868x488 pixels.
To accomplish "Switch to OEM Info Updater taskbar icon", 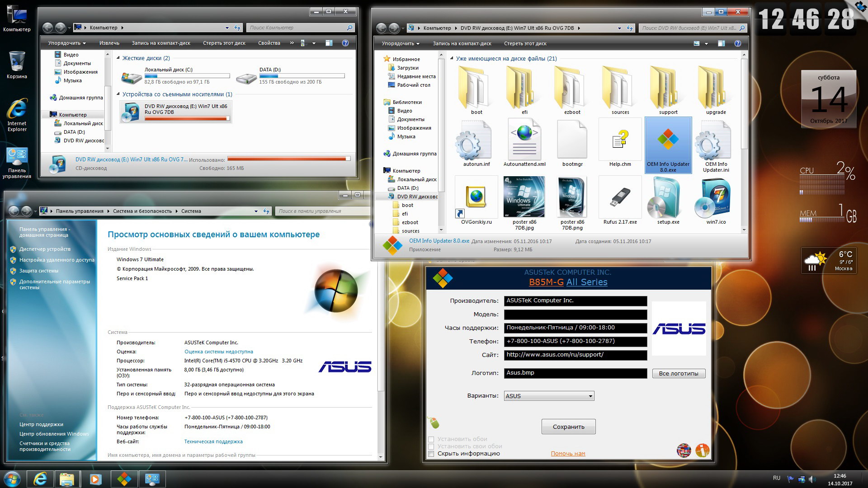I will (124, 479).
